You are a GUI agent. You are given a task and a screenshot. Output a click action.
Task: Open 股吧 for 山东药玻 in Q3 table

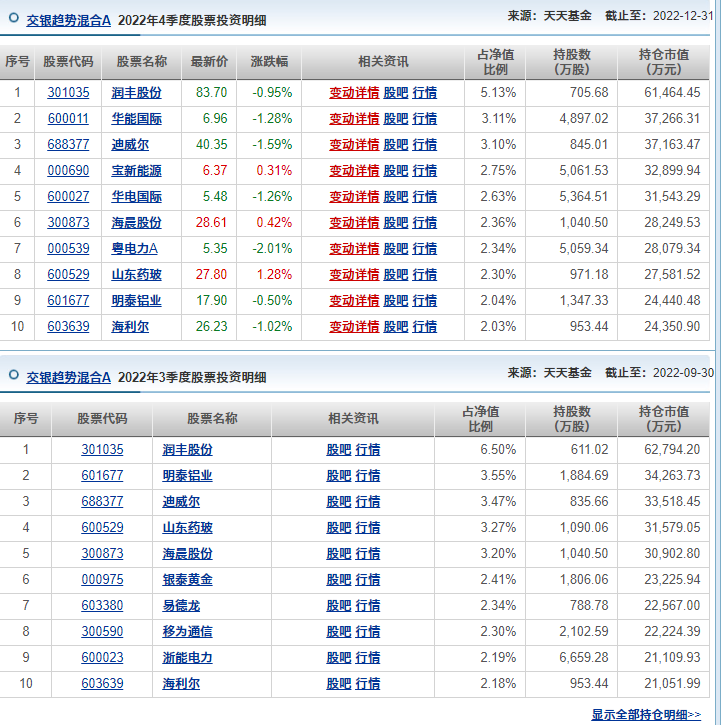(x=339, y=528)
